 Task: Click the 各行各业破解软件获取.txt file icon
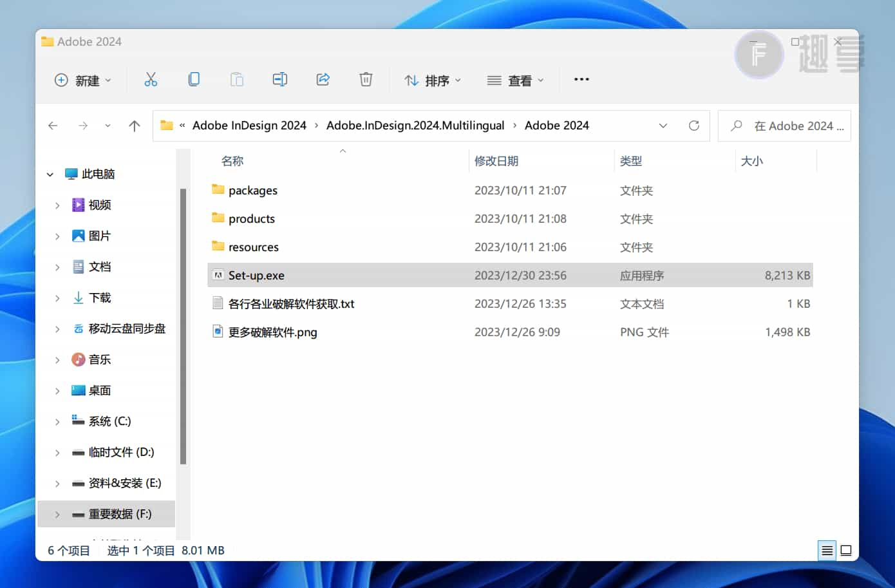click(x=218, y=303)
